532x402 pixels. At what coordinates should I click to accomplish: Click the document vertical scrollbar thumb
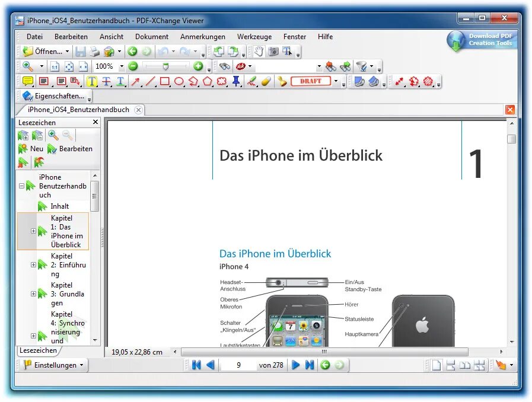click(x=512, y=139)
